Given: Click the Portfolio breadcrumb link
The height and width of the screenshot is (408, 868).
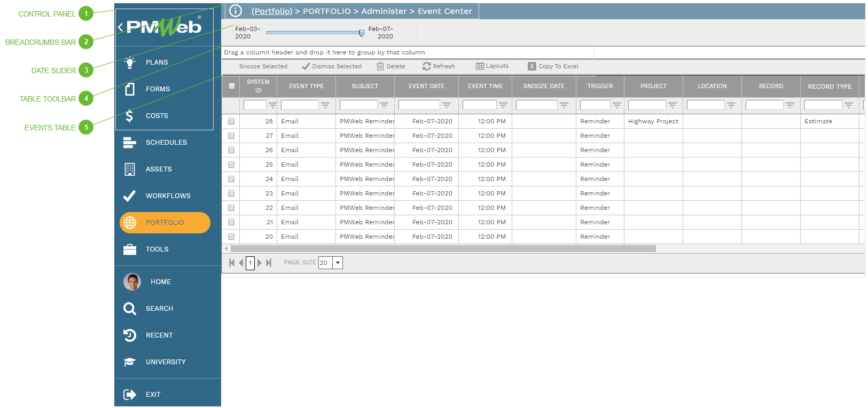Looking at the screenshot, I should pyautogui.click(x=272, y=11).
